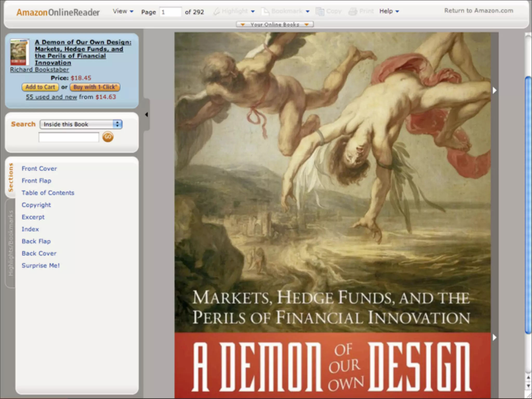532x399 pixels.
Task: Click the Highlight pen icon
Action: pyautogui.click(x=217, y=11)
